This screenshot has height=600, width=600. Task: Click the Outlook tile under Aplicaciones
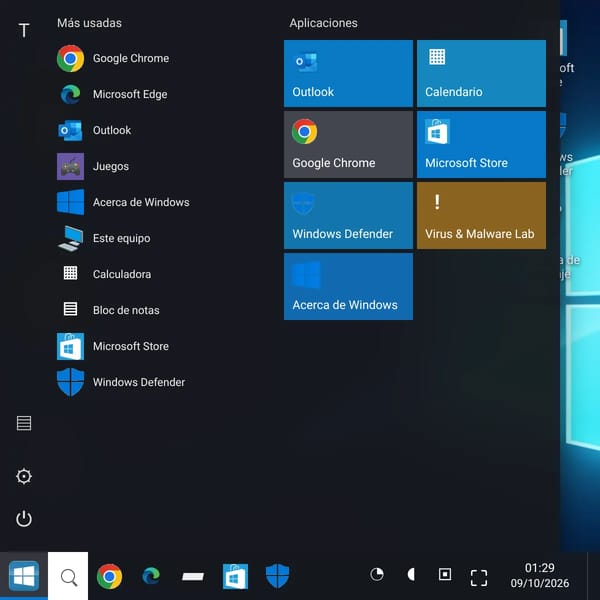[x=348, y=73]
